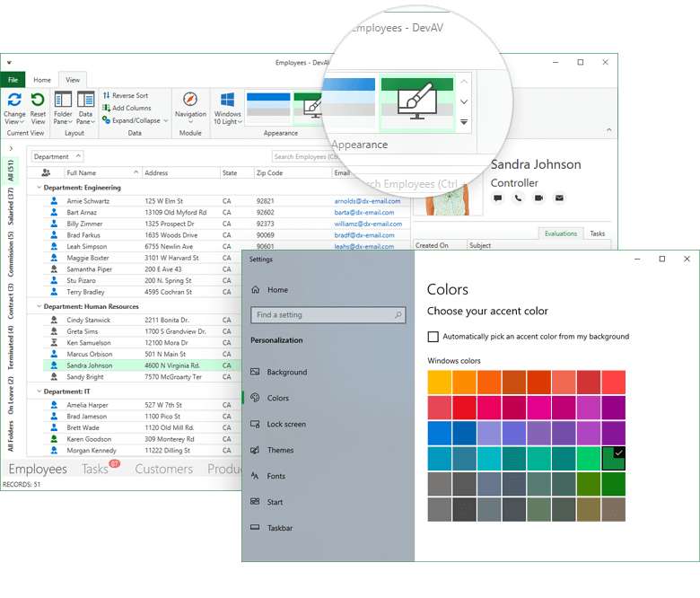Open bradf@dx-email.com email link

click(364, 235)
